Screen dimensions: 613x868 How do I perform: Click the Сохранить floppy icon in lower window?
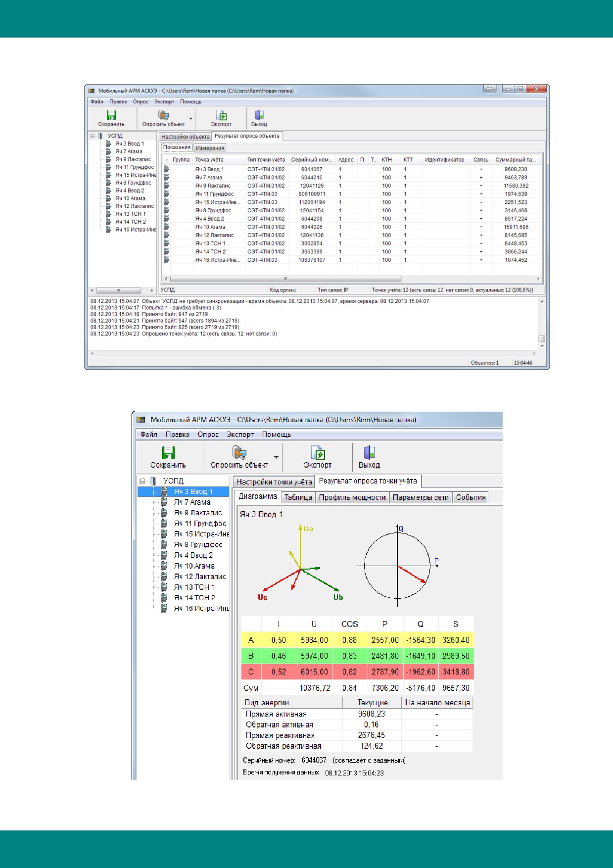point(168,452)
